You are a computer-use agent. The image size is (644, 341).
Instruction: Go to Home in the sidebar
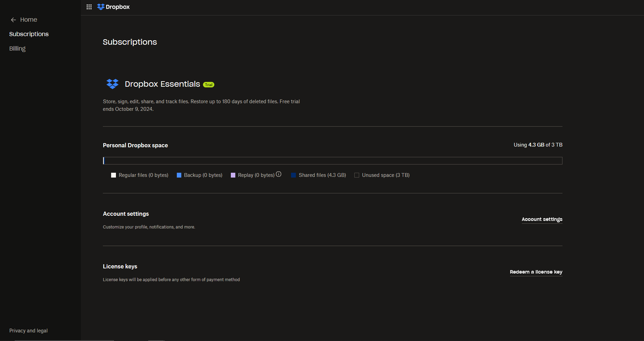click(x=29, y=20)
